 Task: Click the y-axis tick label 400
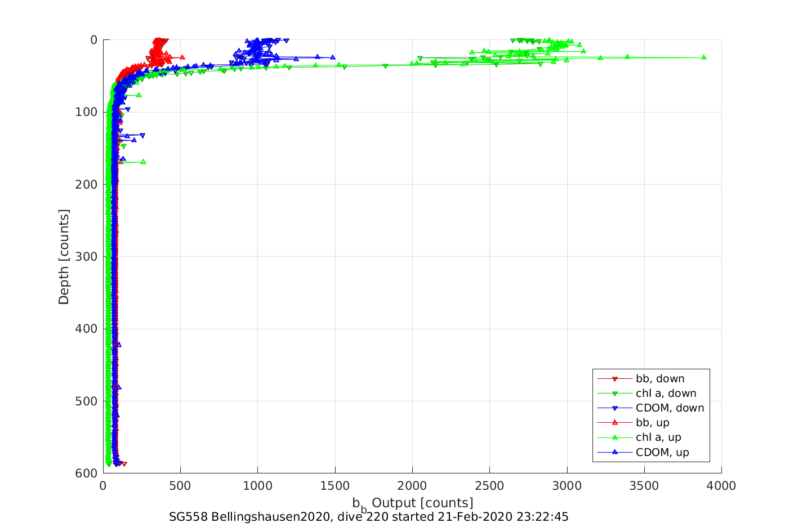86,329
